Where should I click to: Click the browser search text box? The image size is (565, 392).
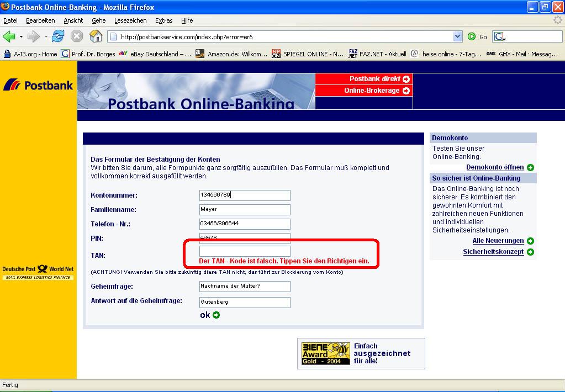click(527, 36)
